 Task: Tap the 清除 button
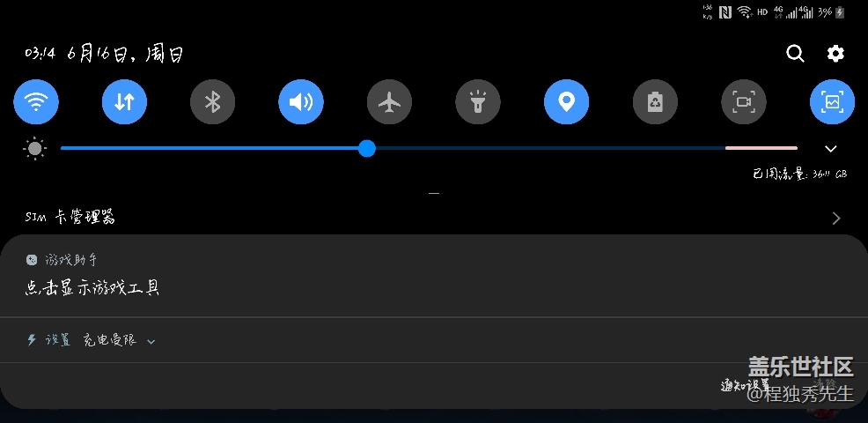coord(824,383)
